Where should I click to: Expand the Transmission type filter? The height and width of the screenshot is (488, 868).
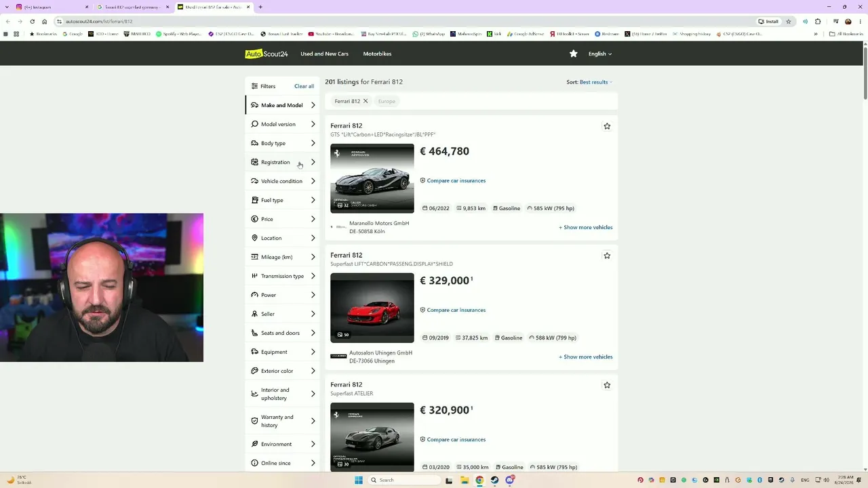point(283,276)
